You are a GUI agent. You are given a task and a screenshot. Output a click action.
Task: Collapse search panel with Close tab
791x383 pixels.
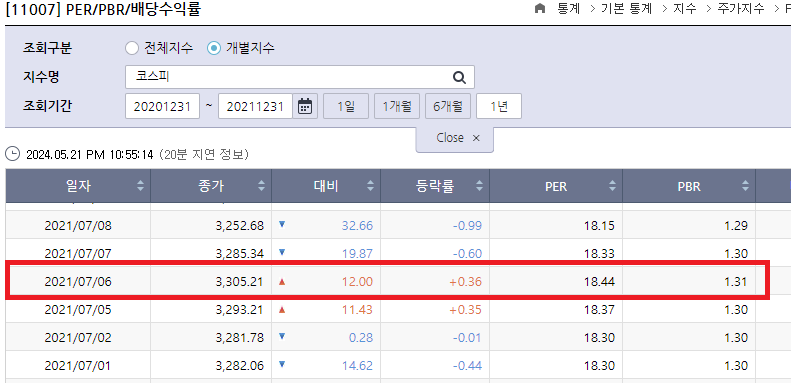(x=455, y=138)
